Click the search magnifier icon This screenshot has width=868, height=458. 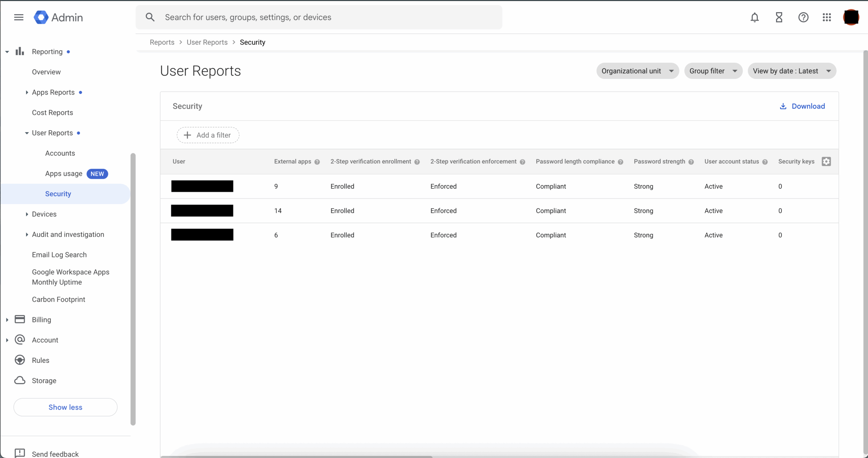coord(150,17)
